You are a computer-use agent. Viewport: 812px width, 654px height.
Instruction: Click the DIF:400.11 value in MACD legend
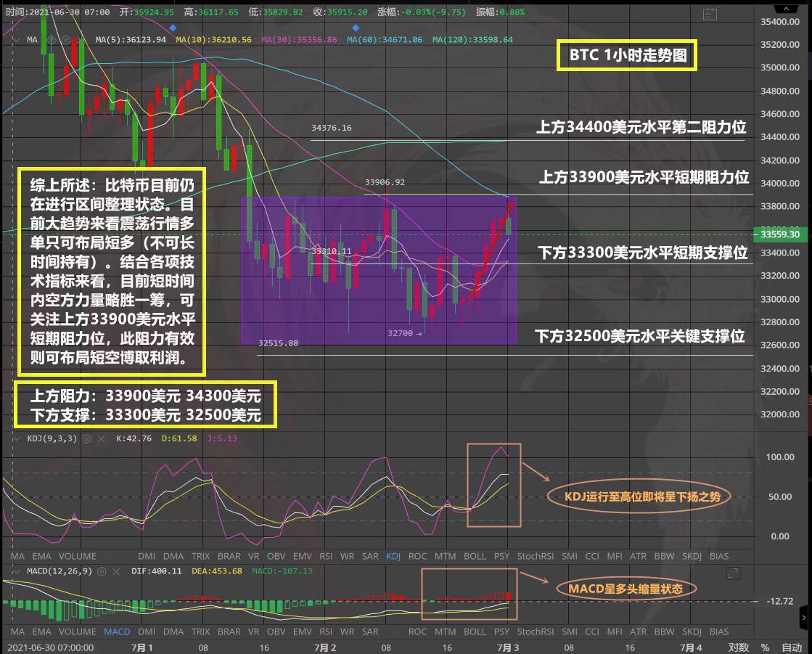(157, 571)
